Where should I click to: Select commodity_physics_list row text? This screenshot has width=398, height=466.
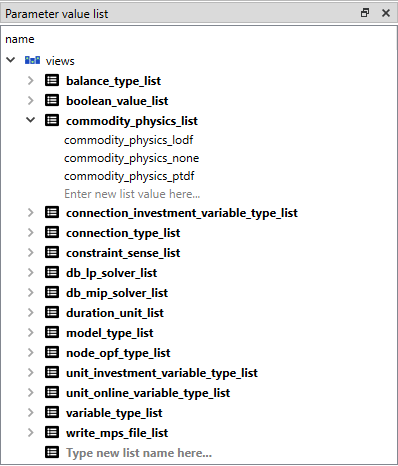pos(132,121)
